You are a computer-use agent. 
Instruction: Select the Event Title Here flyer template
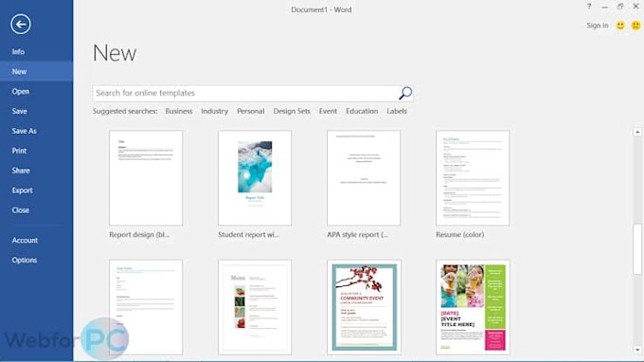tap(473, 307)
